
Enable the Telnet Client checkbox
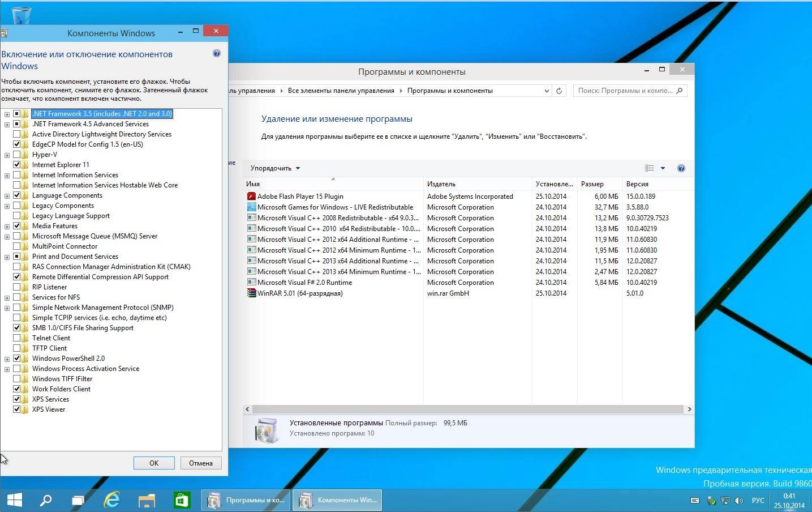point(16,338)
